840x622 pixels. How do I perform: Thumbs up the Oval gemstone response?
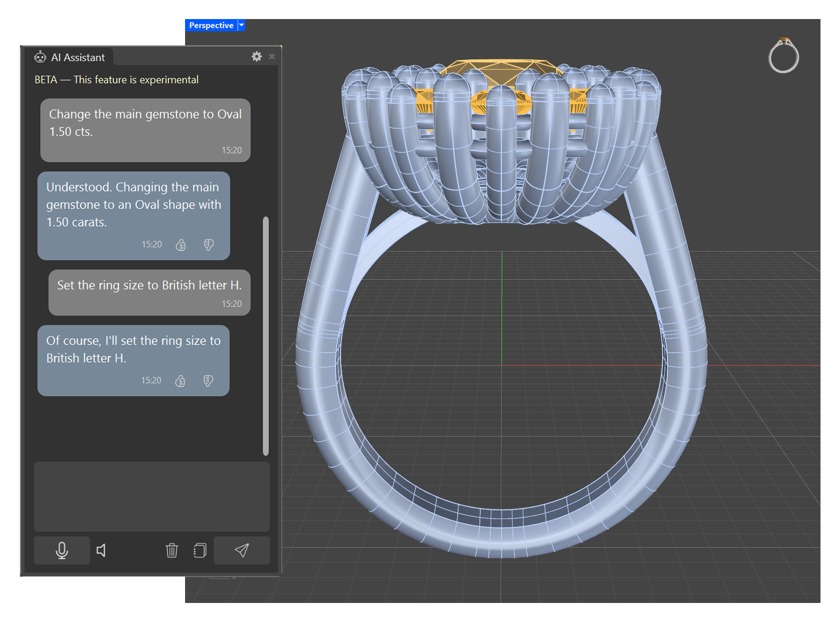coord(181,245)
